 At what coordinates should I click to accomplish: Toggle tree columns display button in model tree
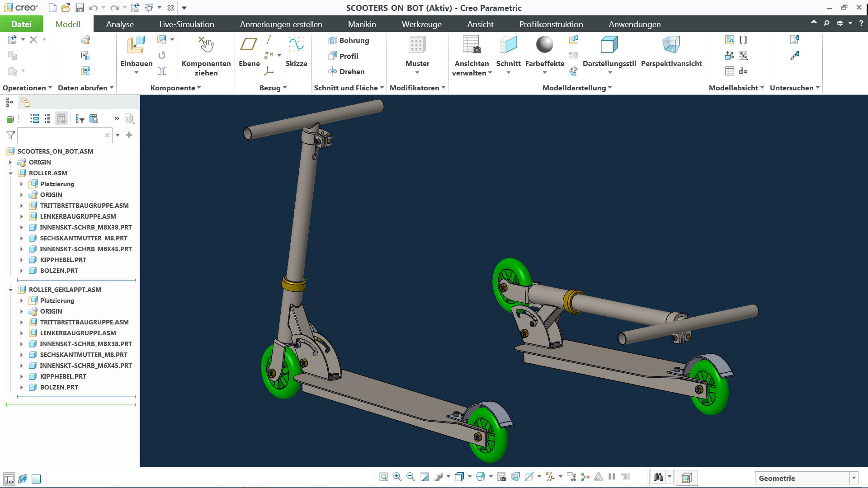(61, 118)
